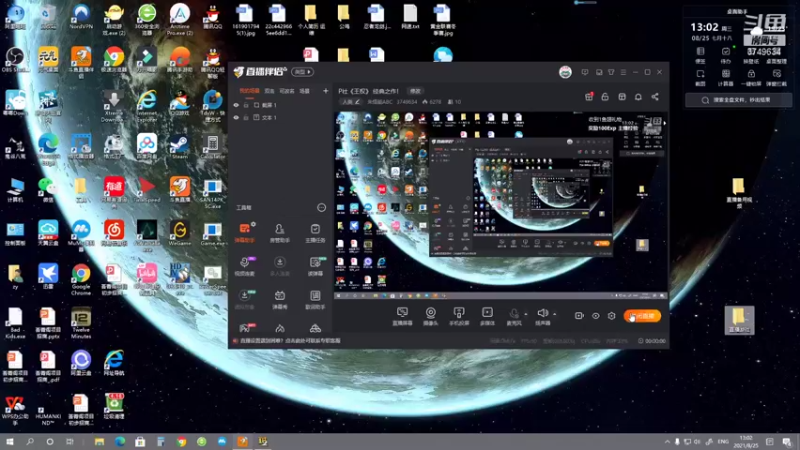Open the 弹幕秀 tool

pyautogui.click(x=280, y=299)
